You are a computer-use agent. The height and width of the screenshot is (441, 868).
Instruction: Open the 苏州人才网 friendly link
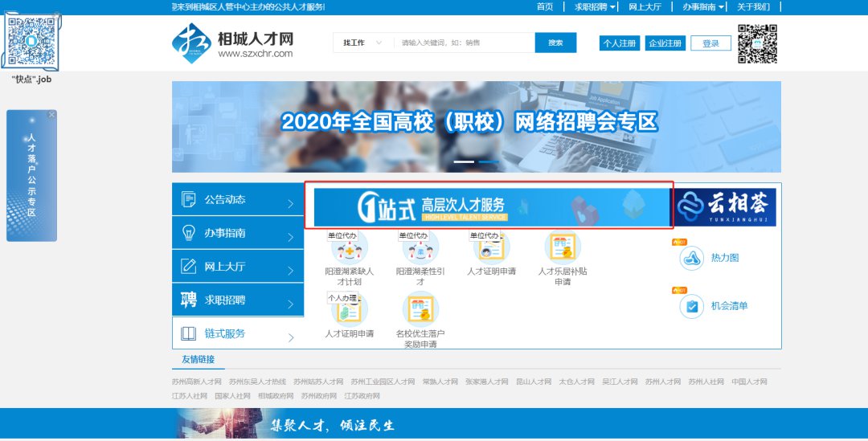point(662,382)
